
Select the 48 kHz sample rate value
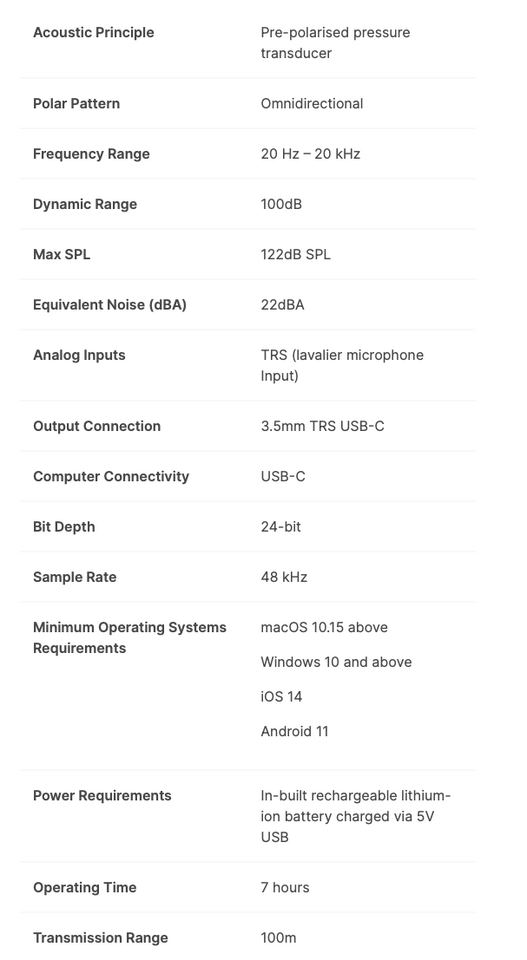click(x=284, y=577)
